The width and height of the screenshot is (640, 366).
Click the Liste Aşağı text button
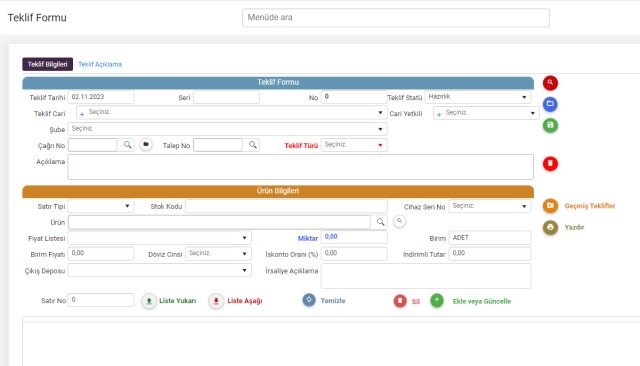tap(245, 301)
